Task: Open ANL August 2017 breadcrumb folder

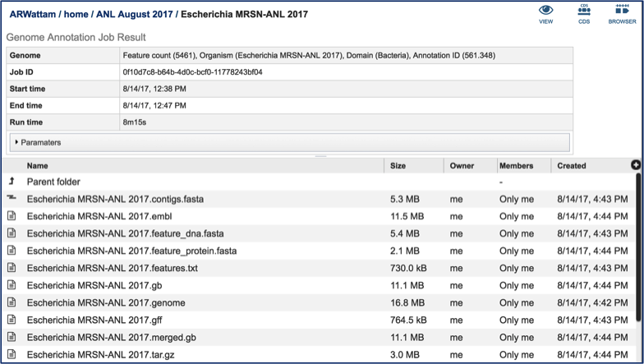Action: 136,14
